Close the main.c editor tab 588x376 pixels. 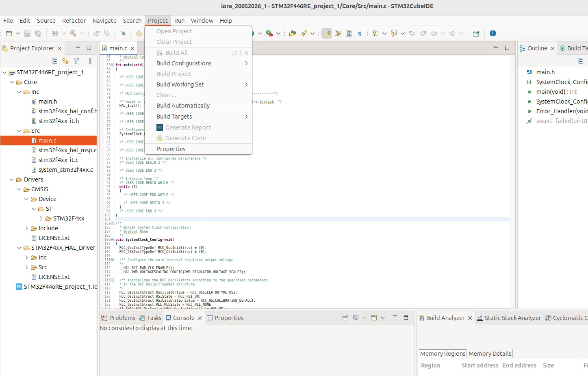pos(132,48)
